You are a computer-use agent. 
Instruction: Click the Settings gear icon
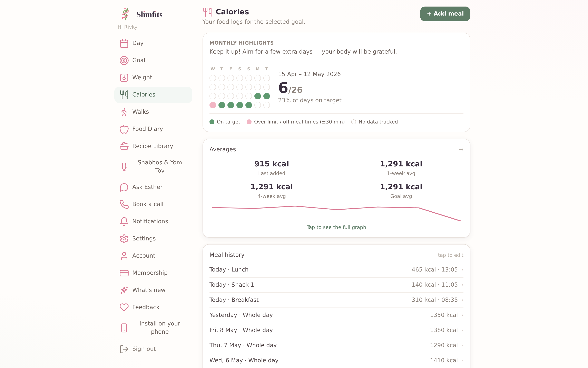click(x=124, y=239)
